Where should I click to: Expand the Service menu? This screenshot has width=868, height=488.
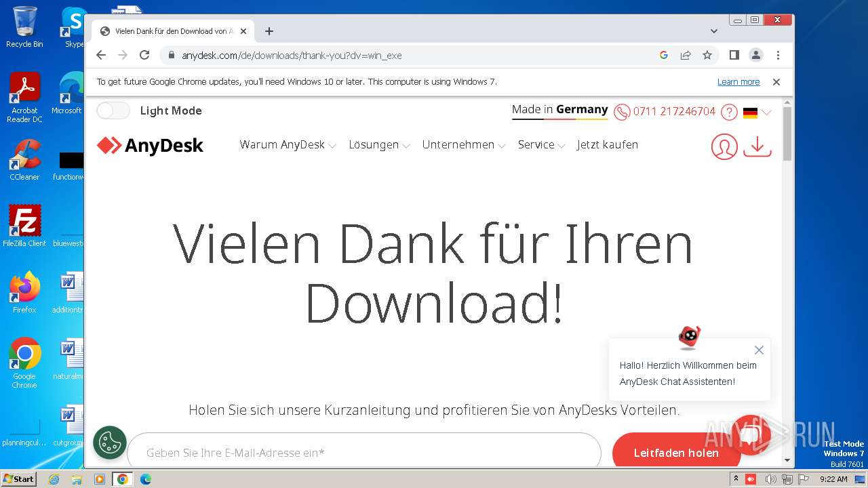pos(541,145)
